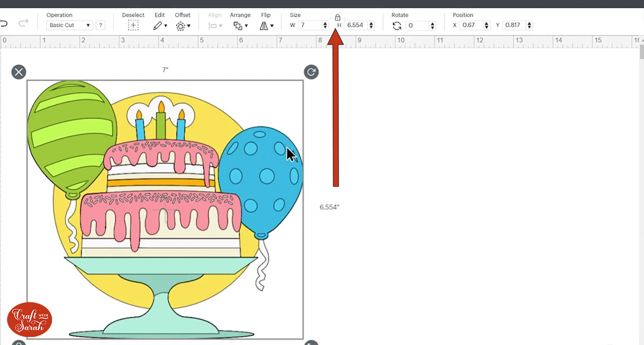Click the Redo arrow icon
Image resolution: width=644 pixels, height=345 pixels.
point(23,23)
